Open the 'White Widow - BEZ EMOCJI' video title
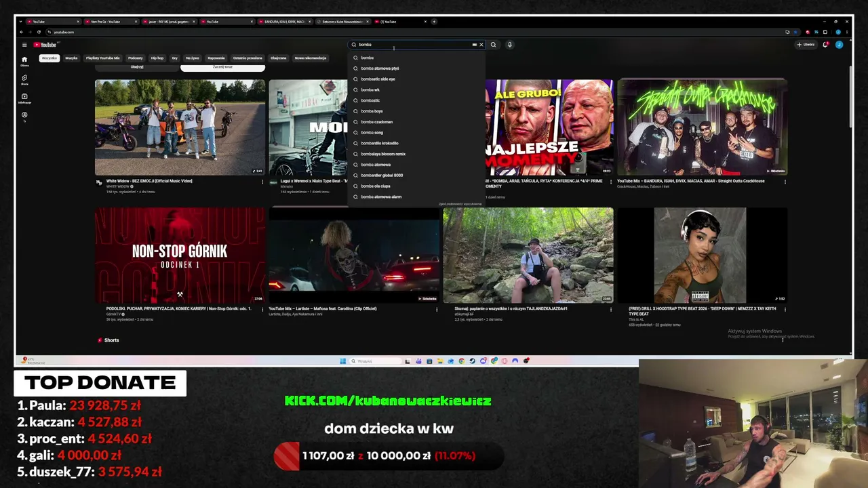Image resolution: width=868 pixels, height=488 pixels. click(x=149, y=181)
